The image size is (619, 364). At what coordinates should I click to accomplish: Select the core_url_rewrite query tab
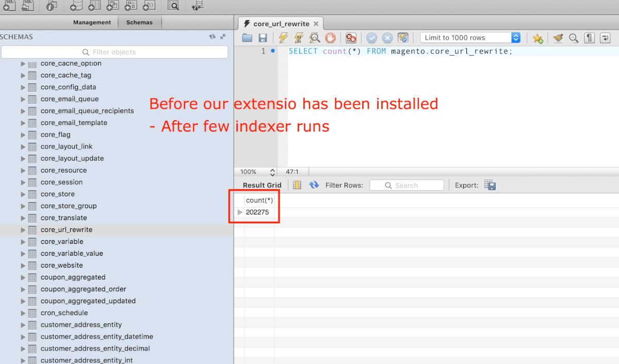tap(281, 24)
